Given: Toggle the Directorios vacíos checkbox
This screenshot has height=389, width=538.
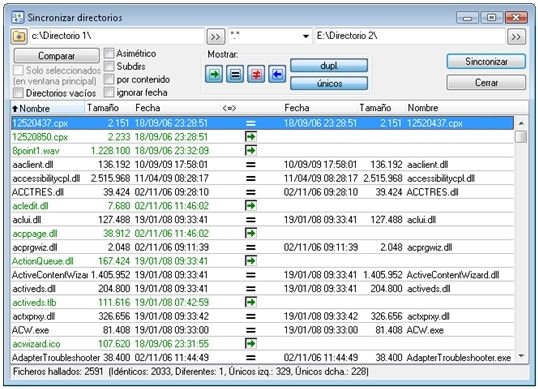Looking at the screenshot, I should [x=18, y=93].
